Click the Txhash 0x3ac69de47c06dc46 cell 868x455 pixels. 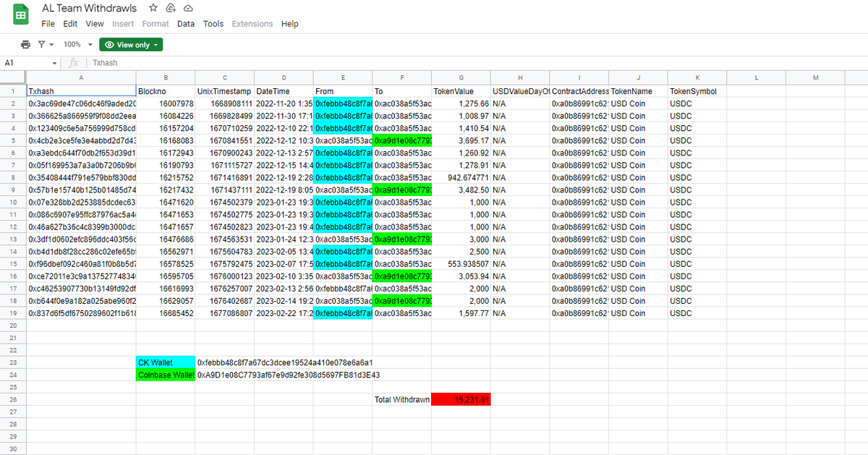tap(81, 104)
